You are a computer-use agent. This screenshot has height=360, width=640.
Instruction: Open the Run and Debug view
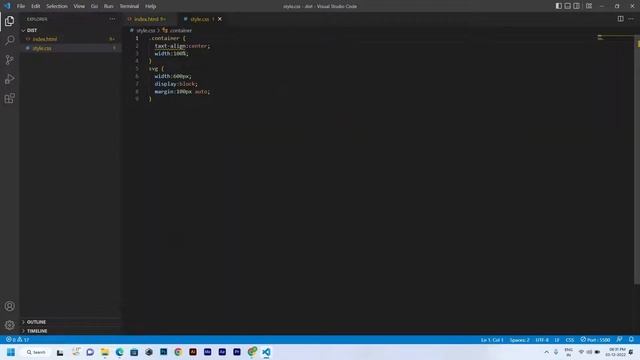point(9,79)
